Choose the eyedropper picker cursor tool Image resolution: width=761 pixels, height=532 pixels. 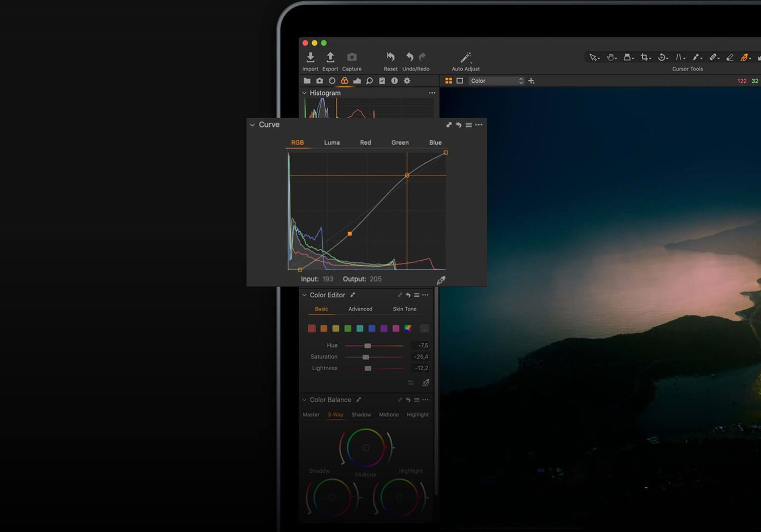tap(697, 57)
